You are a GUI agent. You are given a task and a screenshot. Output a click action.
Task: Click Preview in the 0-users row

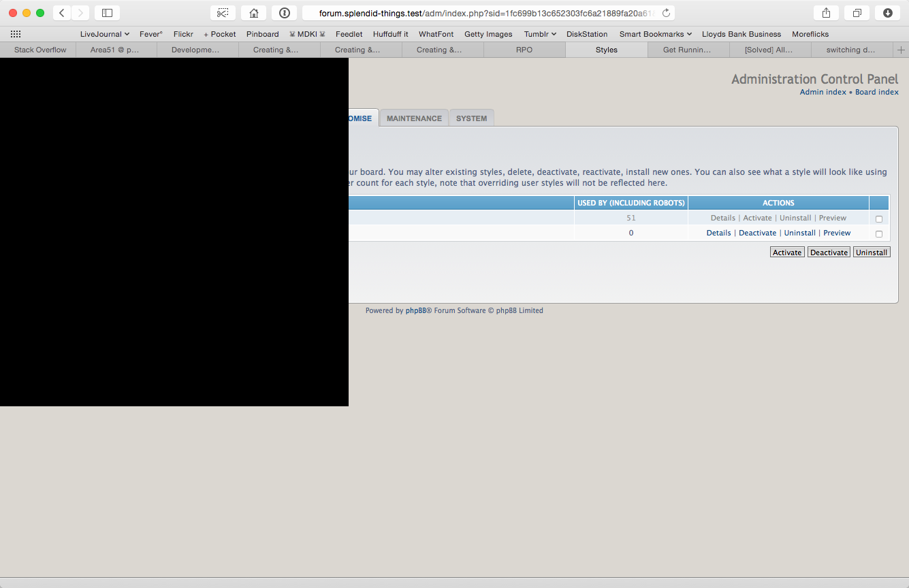[x=837, y=233]
